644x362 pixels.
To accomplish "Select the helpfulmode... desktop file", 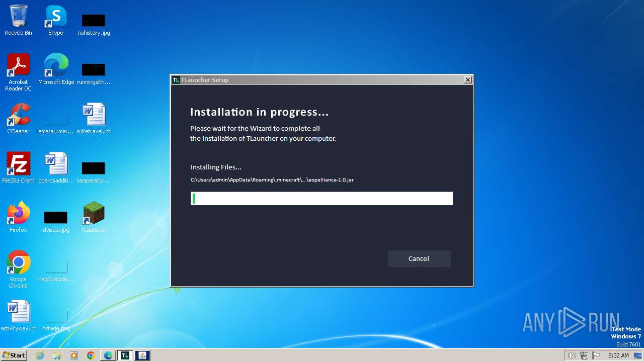I will click(56, 270).
